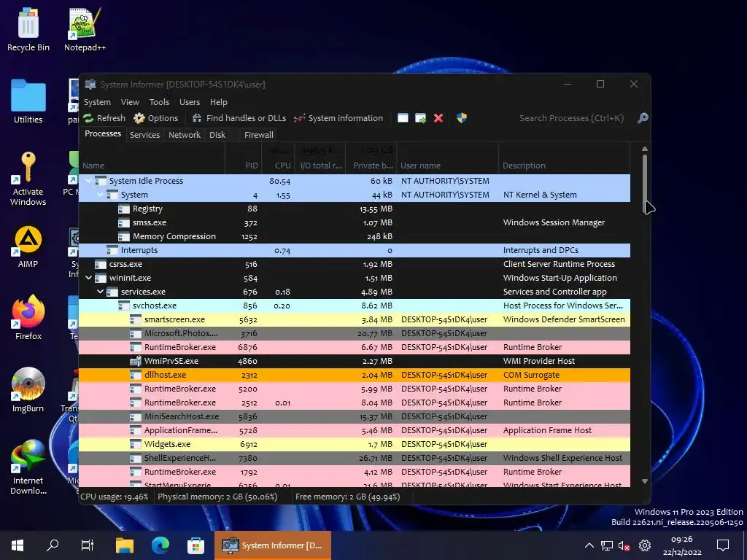Open System information graph window
The image size is (747, 560).
(338, 118)
